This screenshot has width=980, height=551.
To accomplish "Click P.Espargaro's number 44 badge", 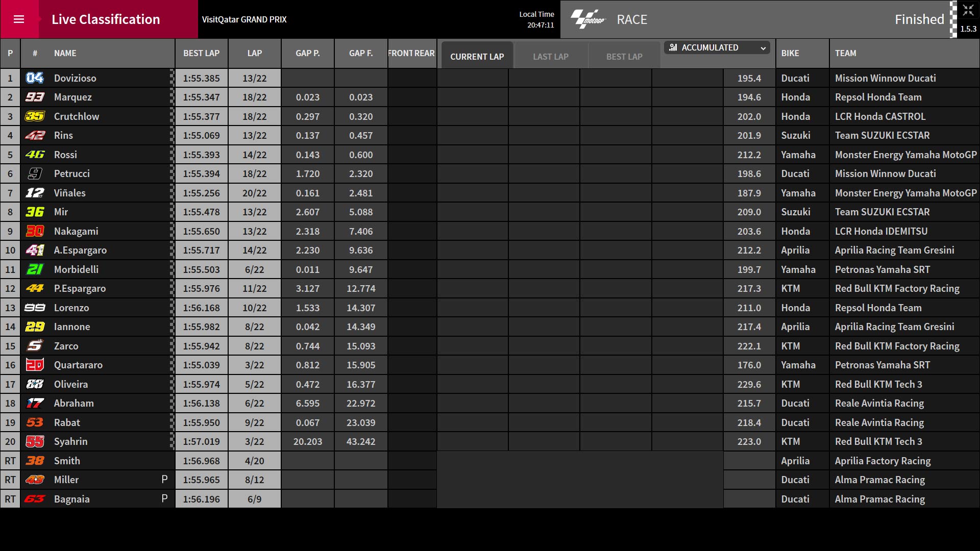I will click(x=35, y=288).
